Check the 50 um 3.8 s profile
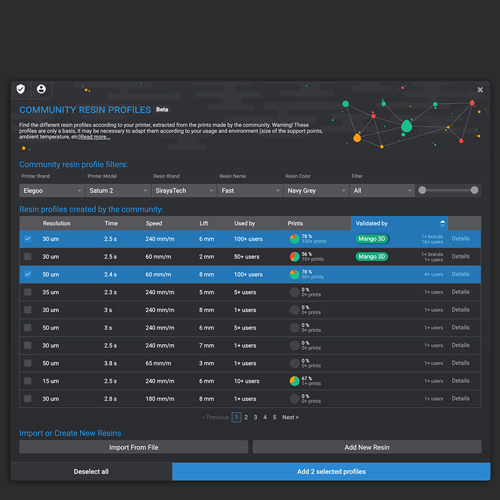 click(28, 363)
